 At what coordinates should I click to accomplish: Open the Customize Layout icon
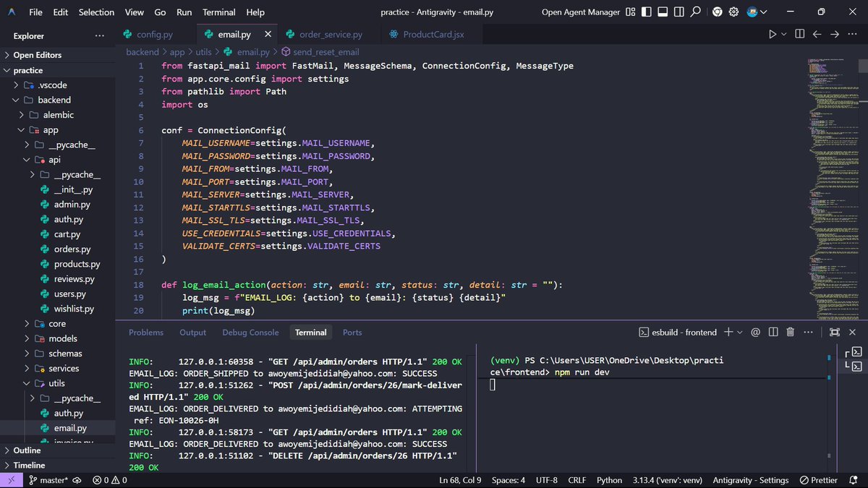pyautogui.click(x=631, y=12)
